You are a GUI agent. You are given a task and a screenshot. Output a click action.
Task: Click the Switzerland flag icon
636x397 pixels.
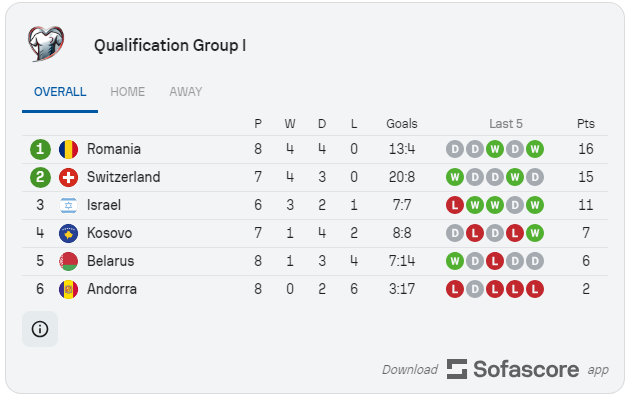(69, 177)
